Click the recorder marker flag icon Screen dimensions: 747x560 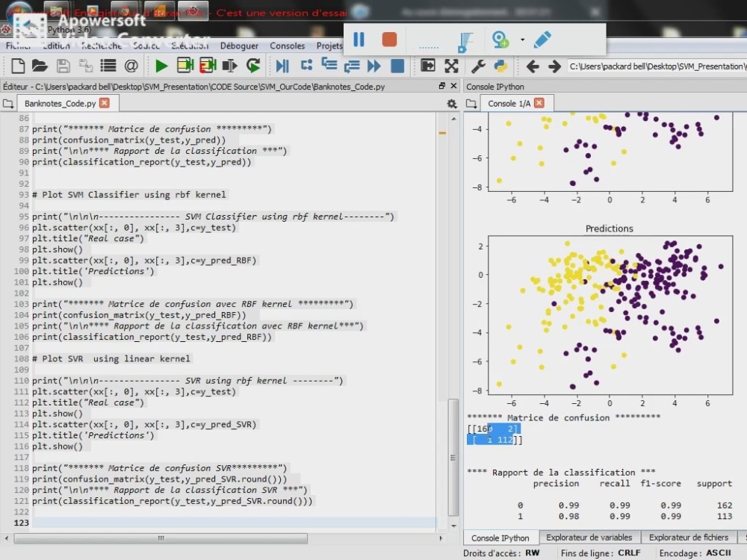pos(465,42)
